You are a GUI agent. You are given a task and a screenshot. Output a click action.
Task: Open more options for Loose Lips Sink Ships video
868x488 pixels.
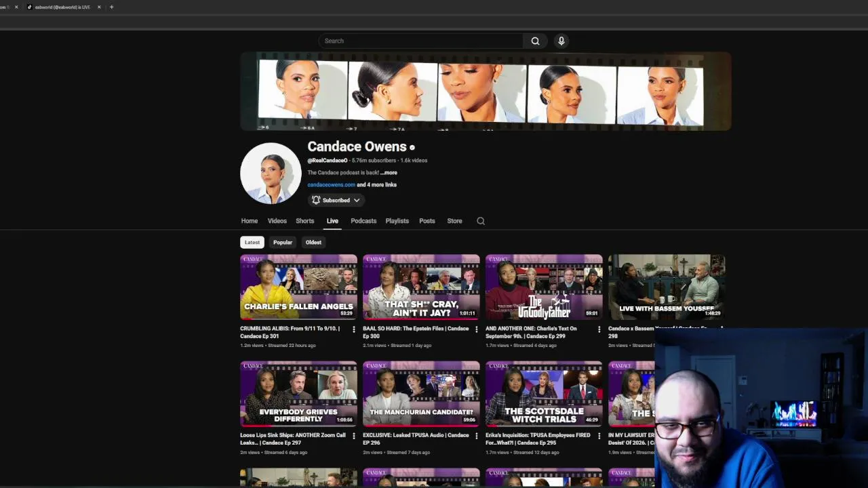point(353,436)
